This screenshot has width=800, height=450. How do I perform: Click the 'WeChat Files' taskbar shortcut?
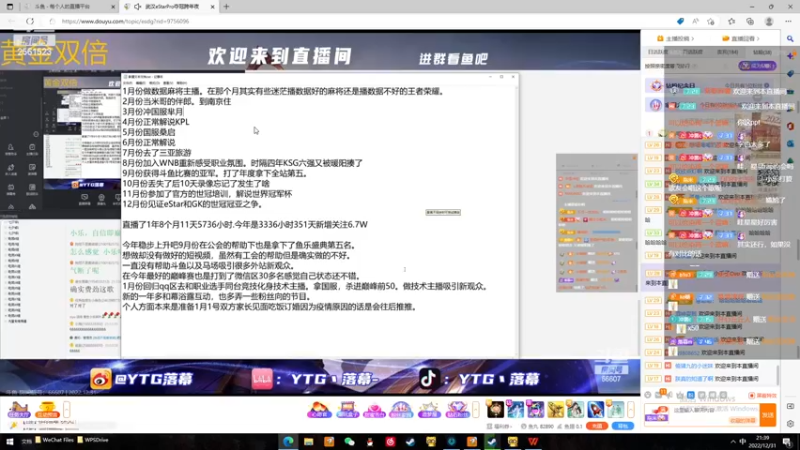[55, 440]
